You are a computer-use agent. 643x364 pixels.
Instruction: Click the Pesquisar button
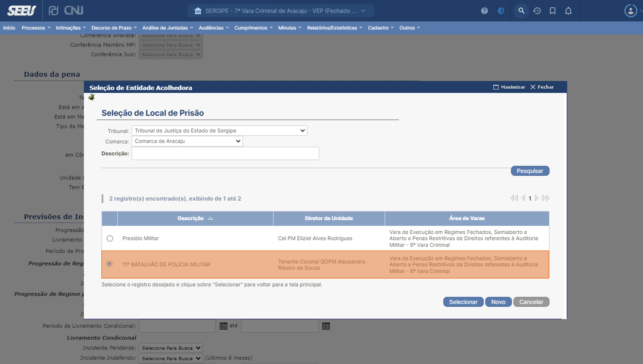(530, 171)
